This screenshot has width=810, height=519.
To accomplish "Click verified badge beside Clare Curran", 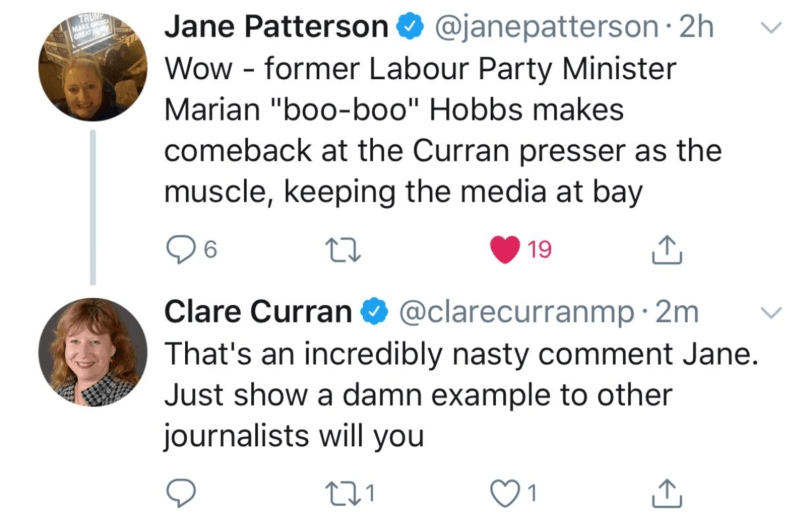I will pos(374,313).
